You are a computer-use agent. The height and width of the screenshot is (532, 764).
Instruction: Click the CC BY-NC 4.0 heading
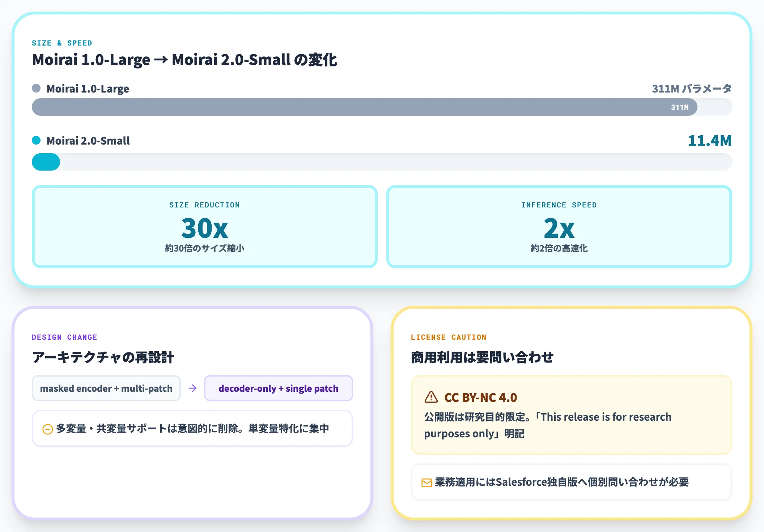click(x=481, y=398)
